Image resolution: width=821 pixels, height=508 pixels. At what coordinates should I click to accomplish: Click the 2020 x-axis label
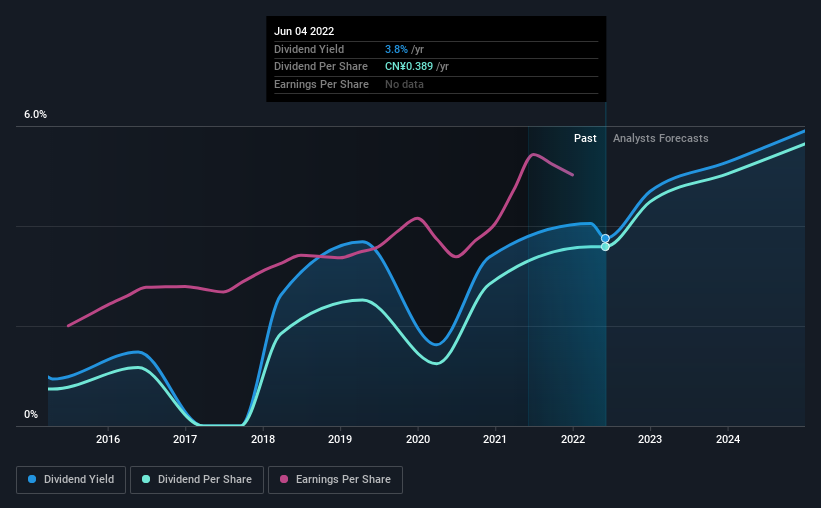click(x=418, y=439)
